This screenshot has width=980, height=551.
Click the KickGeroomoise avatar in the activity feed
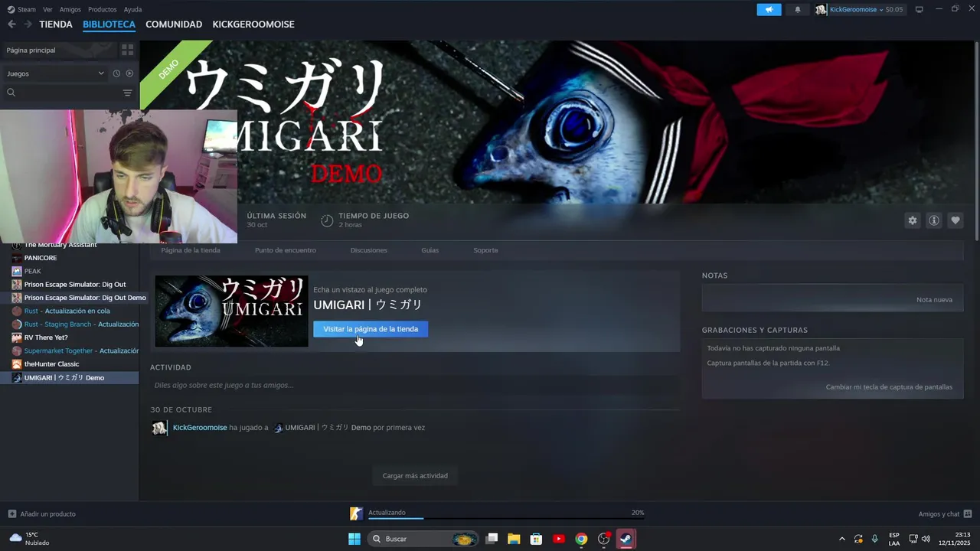coord(159,428)
